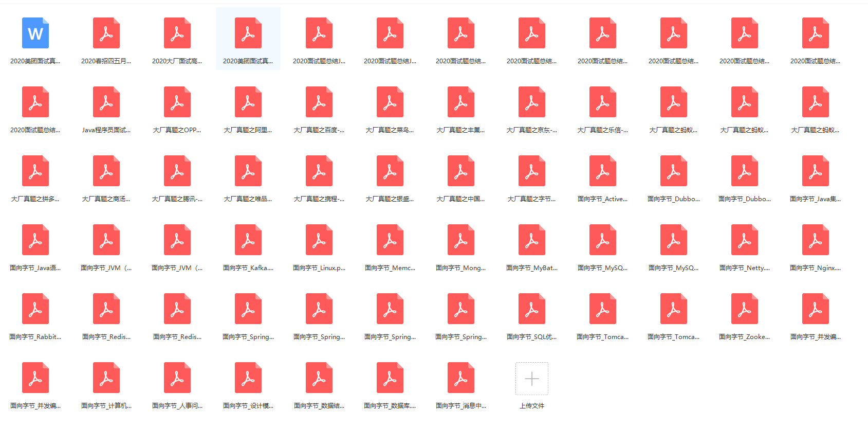Click the 面向字节_Kafka.... PDF

(x=248, y=240)
